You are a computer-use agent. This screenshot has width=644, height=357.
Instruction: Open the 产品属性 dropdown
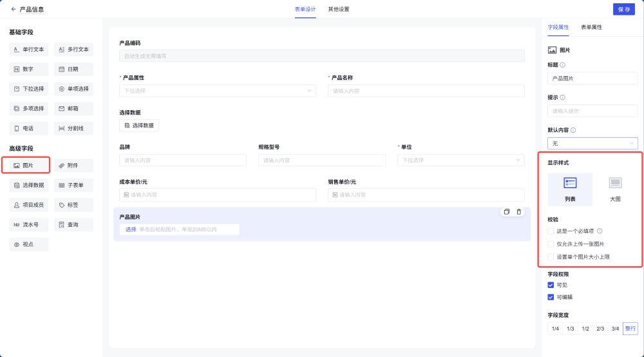coord(217,91)
